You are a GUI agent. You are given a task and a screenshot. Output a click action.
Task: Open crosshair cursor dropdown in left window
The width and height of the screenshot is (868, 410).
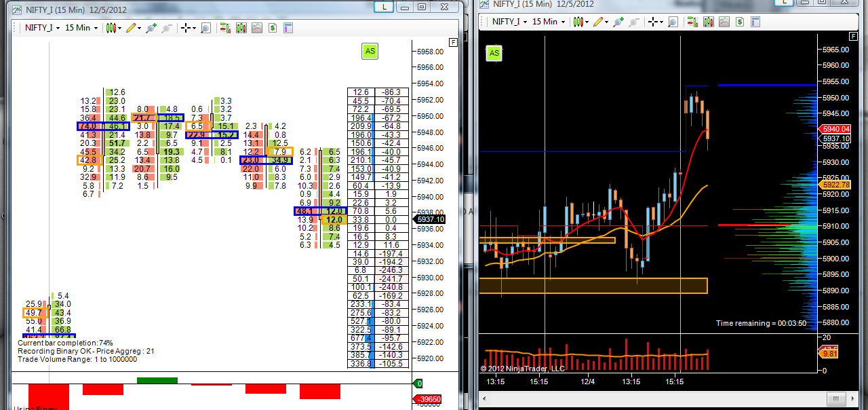pos(188,28)
